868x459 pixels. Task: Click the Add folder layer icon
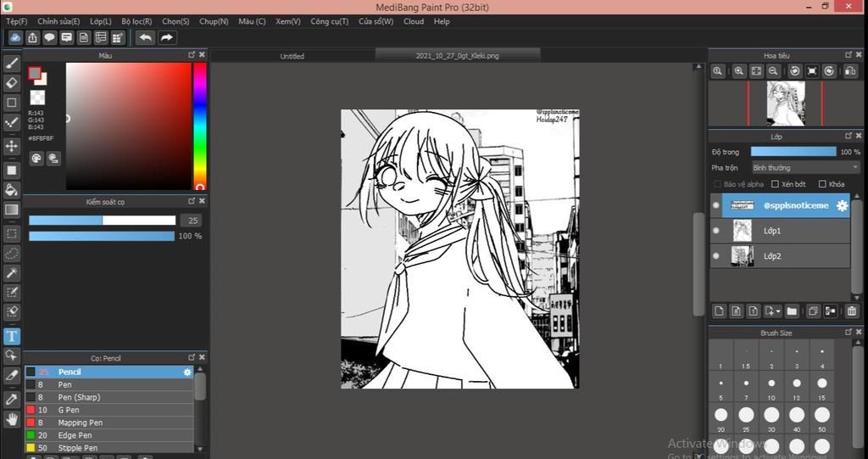pos(792,311)
